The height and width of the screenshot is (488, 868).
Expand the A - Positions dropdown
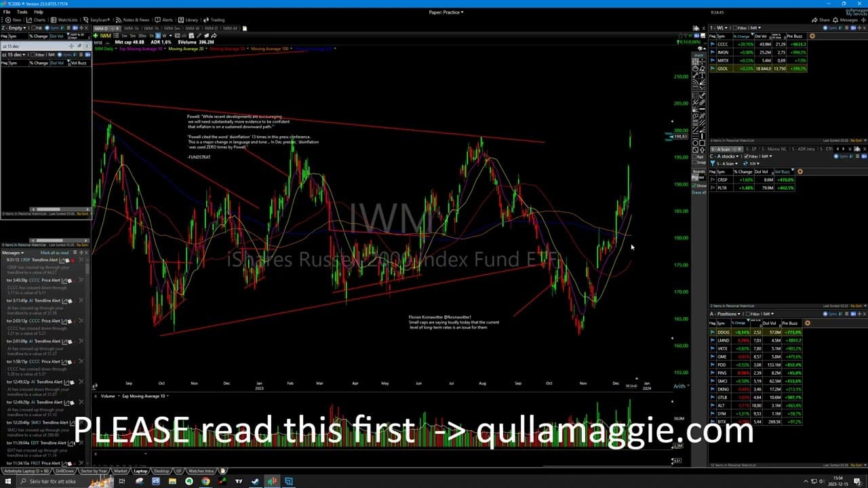725,314
